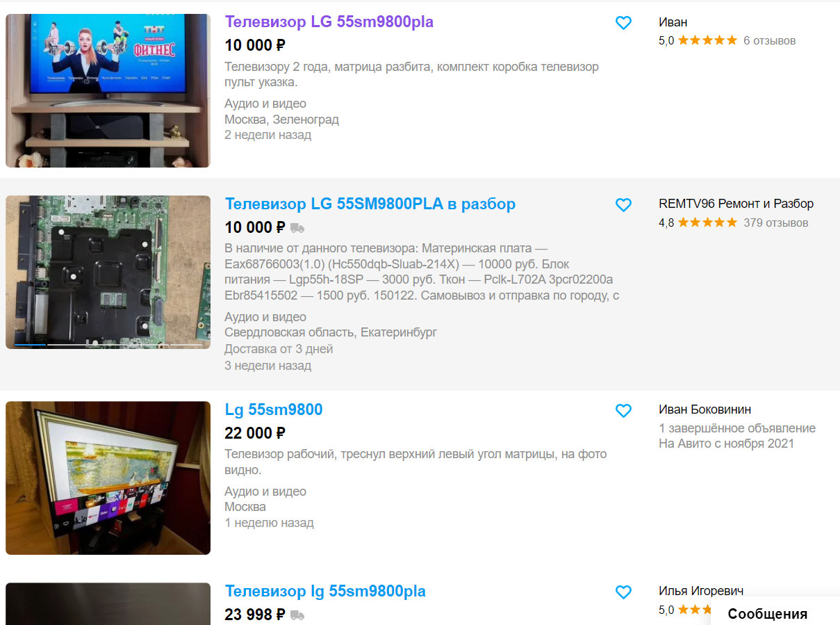Image resolution: width=840 pixels, height=625 pixels.
Task: Open listing titled Телевизор LG 55sm9800pla
Action: [x=329, y=22]
